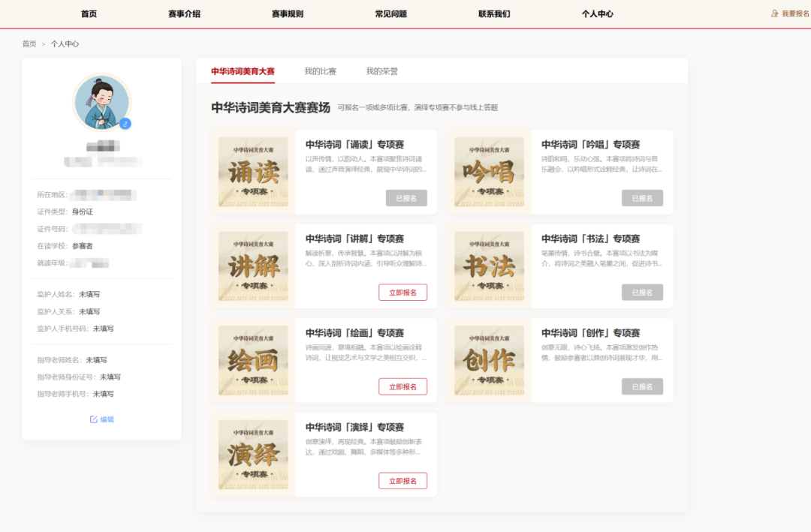Open the 书法 competition thumbnail
The image size is (811, 532).
(489, 266)
